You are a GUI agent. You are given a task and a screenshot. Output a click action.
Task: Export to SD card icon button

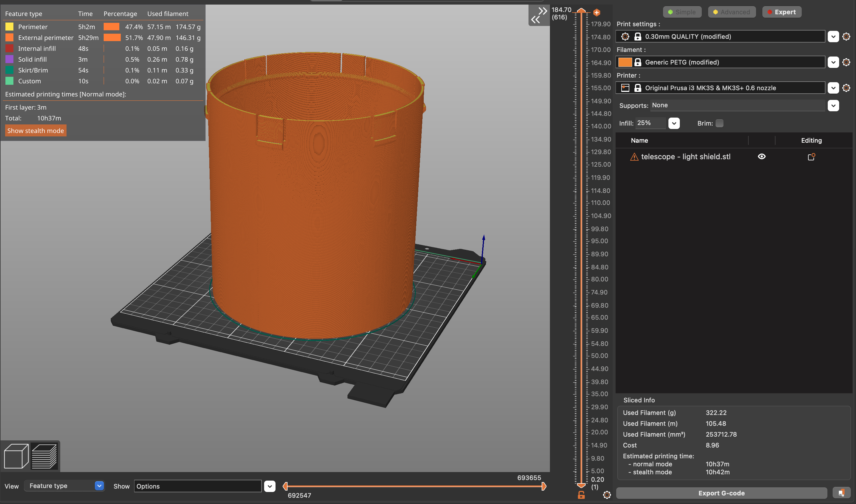point(841,493)
